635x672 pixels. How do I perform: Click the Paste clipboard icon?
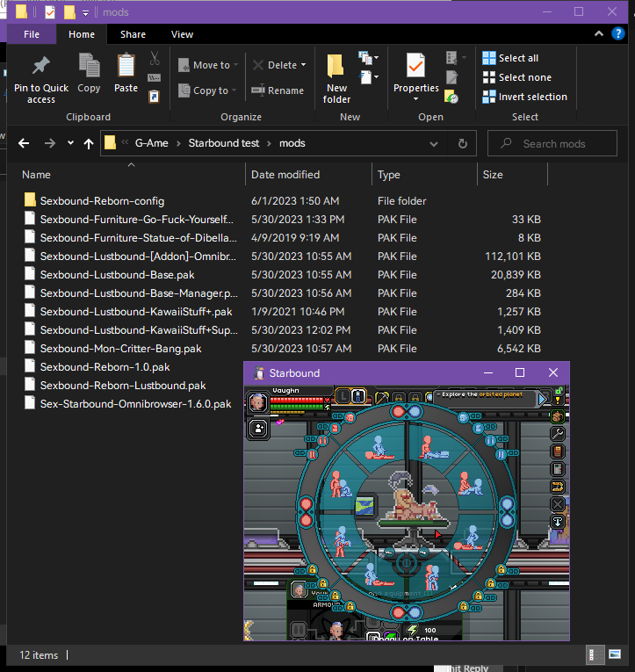[x=126, y=66]
